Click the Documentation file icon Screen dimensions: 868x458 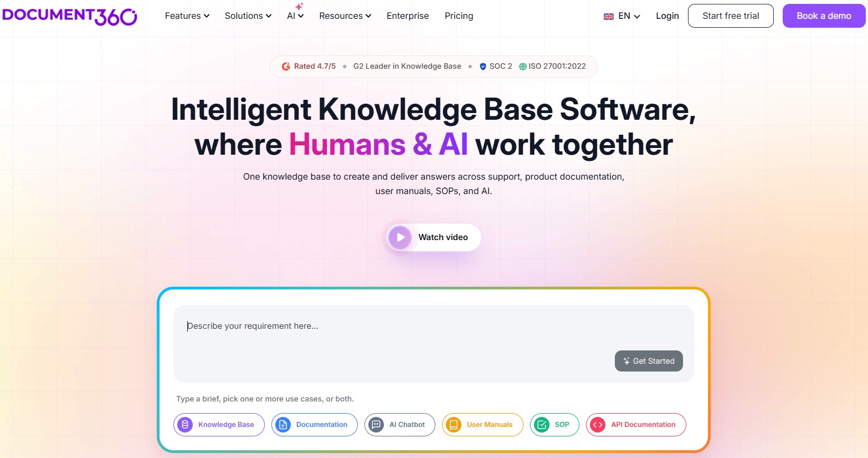(x=283, y=425)
